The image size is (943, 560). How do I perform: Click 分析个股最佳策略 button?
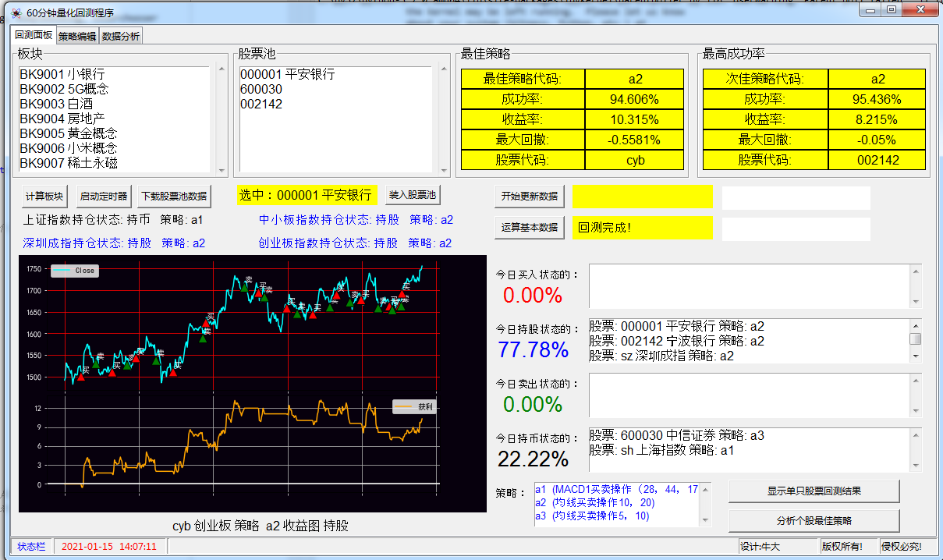coord(814,521)
